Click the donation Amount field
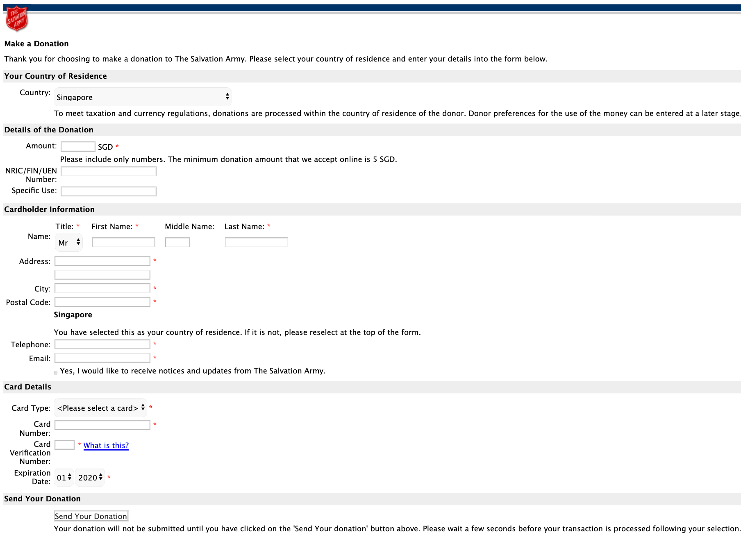The width and height of the screenshot is (741, 560). [78, 147]
